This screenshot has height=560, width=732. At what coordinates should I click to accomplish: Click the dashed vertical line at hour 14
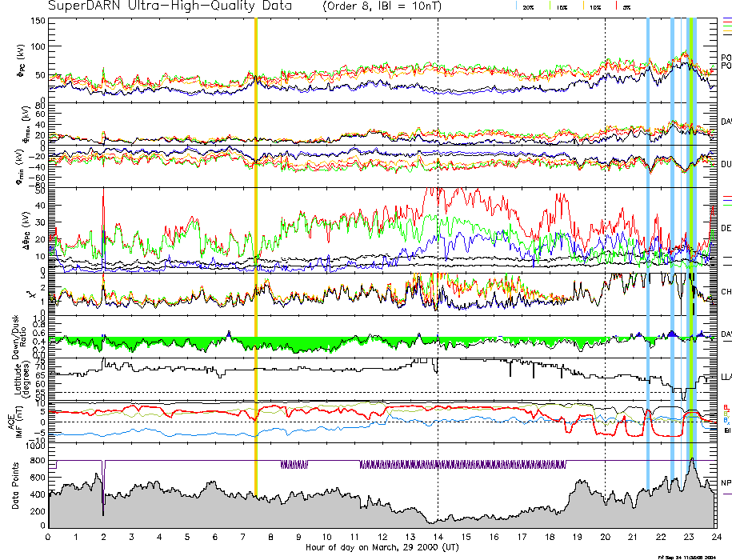point(438,240)
